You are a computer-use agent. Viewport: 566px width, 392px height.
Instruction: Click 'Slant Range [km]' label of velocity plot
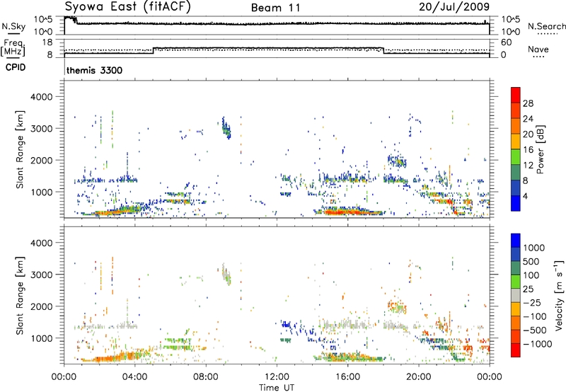coord(20,295)
